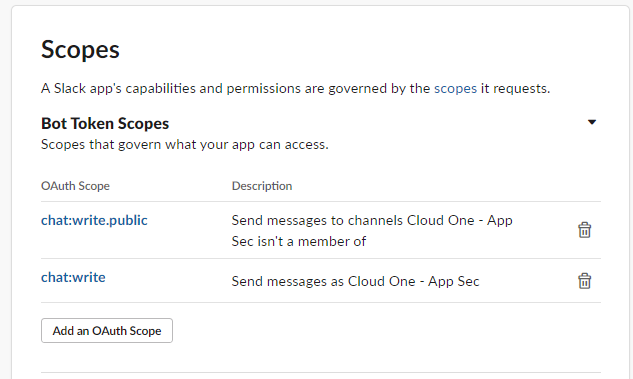Click the OAuth Scope column header
The image size is (633, 379).
click(75, 186)
